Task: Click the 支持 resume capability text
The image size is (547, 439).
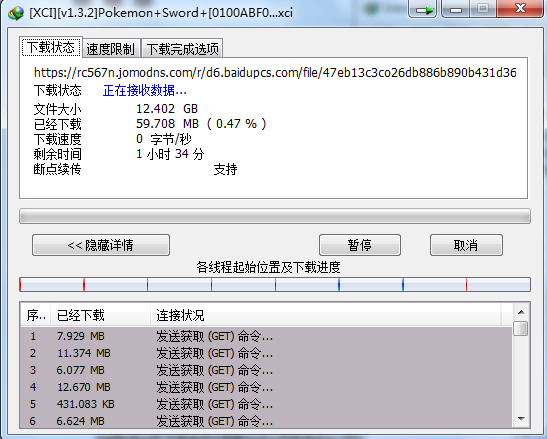Action: click(x=225, y=169)
